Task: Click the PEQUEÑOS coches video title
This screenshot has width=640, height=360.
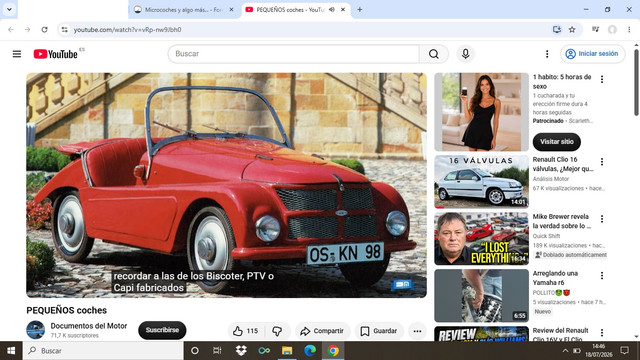Action: 67,310
